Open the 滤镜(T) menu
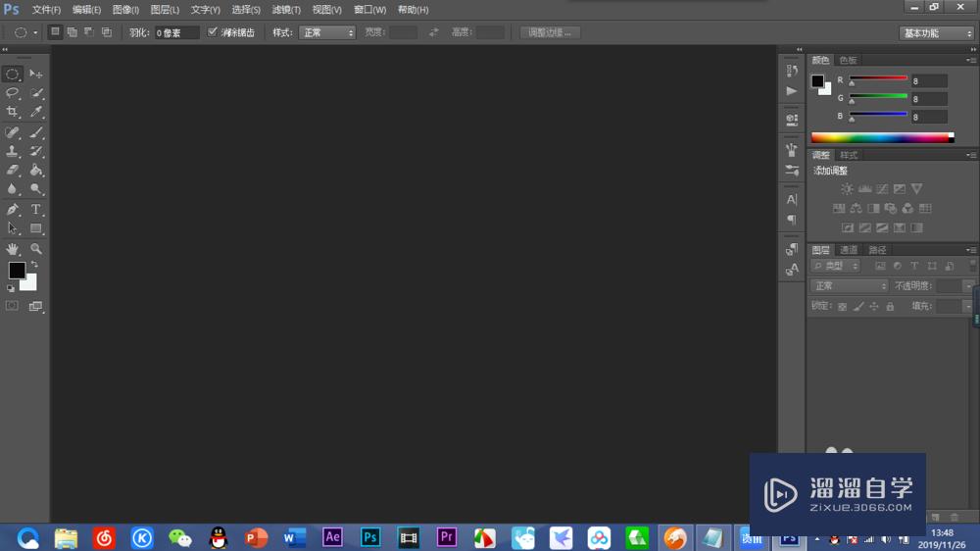 tap(286, 10)
